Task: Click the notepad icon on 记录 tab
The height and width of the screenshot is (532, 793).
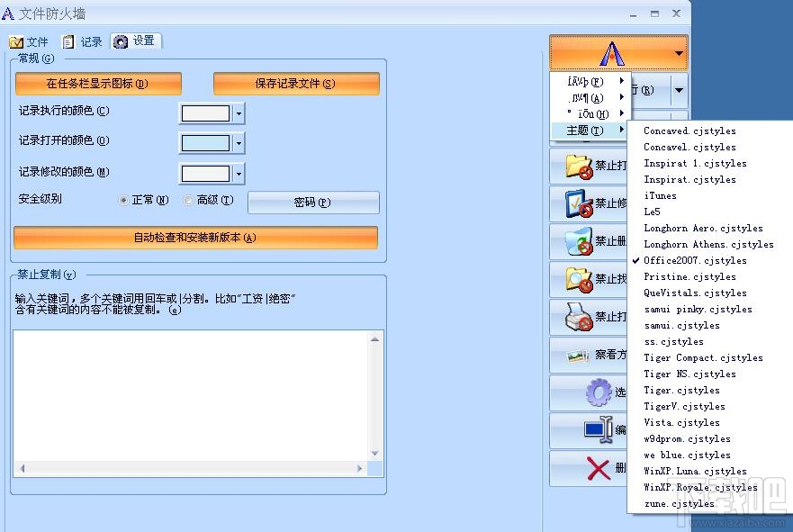Action: [x=68, y=42]
